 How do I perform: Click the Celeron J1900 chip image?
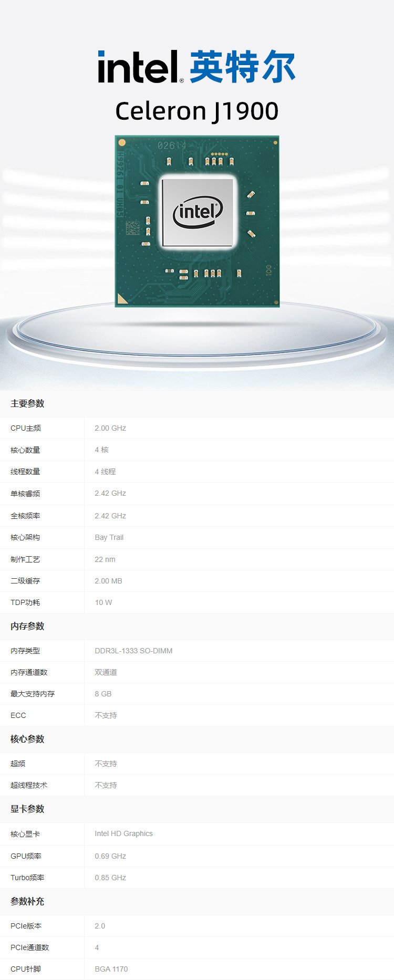coord(197,221)
